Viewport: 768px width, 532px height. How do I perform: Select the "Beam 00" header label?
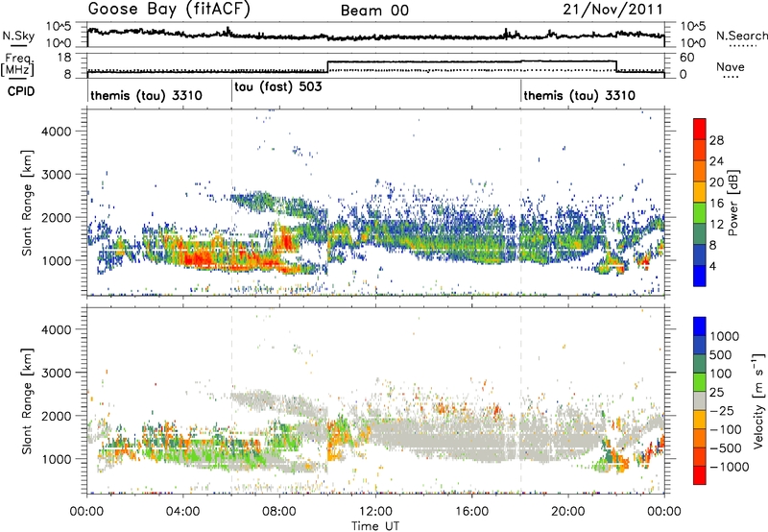pos(374,11)
